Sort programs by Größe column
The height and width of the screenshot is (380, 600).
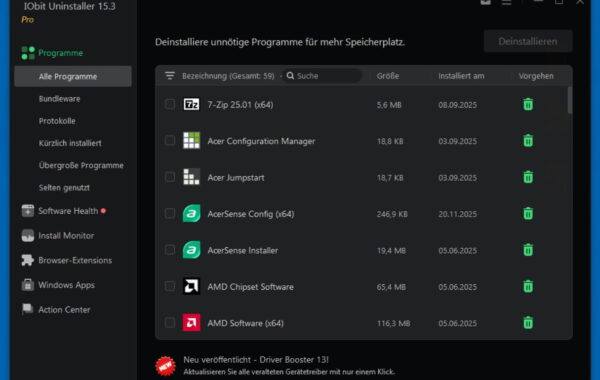(x=388, y=76)
